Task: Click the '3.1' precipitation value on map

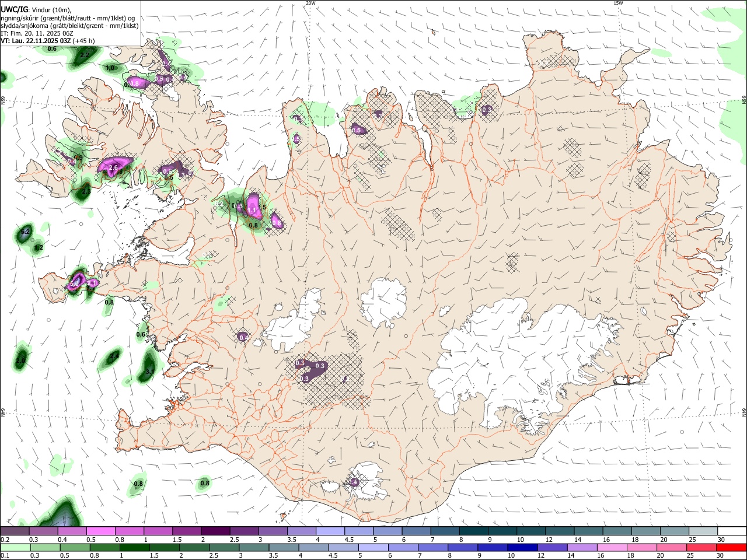Action: point(149,372)
